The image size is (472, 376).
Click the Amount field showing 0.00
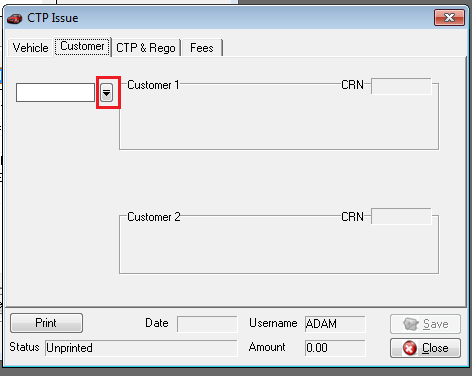tap(335, 348)
